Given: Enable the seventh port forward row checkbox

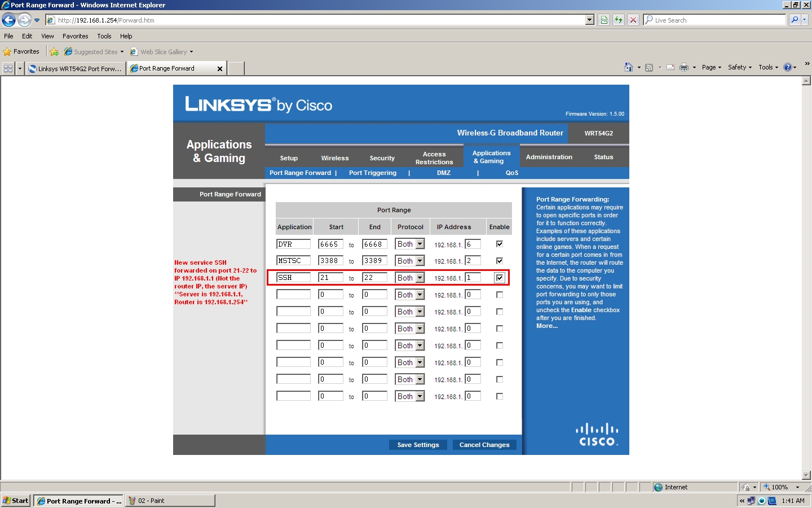Looking at the screenshot, I should tap(500, 345).
